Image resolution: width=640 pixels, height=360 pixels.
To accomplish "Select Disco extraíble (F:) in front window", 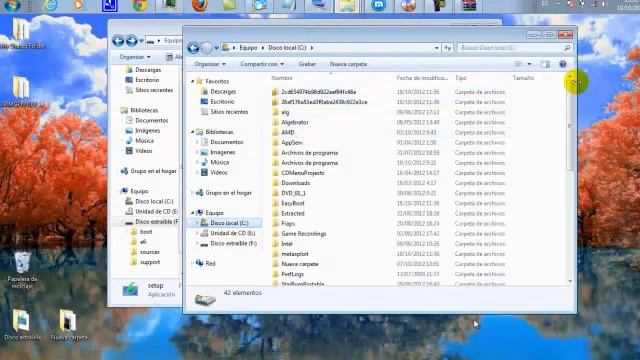I will (233, 244).
